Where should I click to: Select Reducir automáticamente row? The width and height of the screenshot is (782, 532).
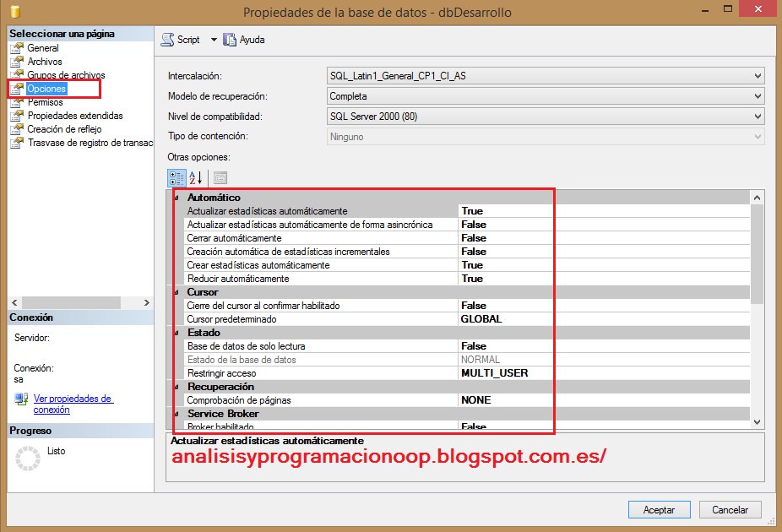click(467, 278)
